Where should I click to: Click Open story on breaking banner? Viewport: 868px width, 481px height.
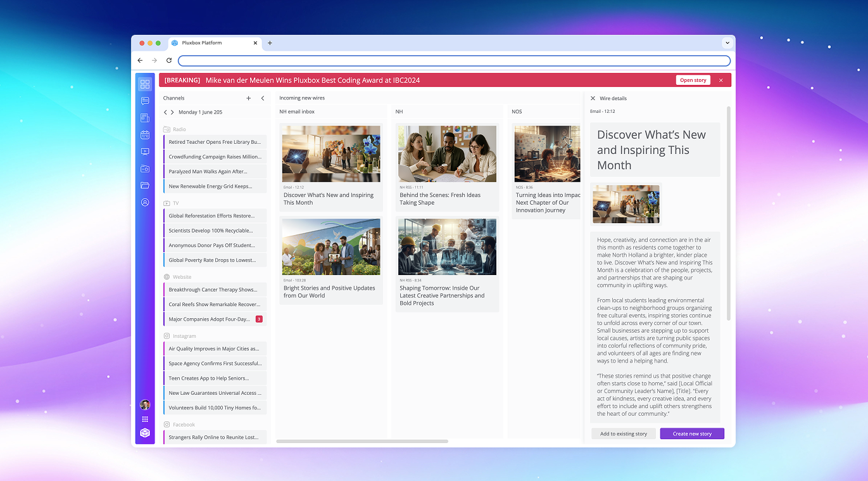693,80
